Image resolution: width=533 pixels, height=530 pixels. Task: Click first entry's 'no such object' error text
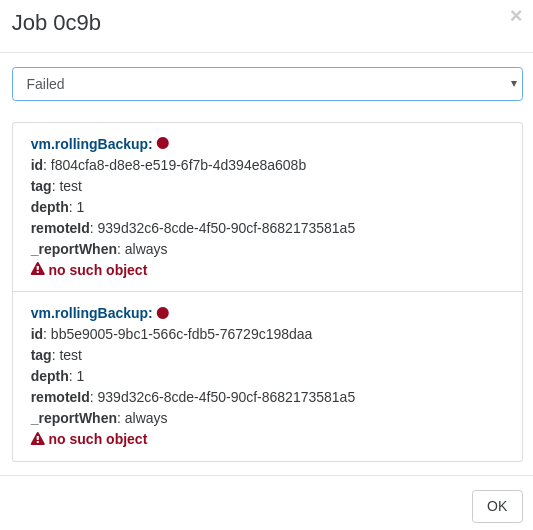pos(98,270)
